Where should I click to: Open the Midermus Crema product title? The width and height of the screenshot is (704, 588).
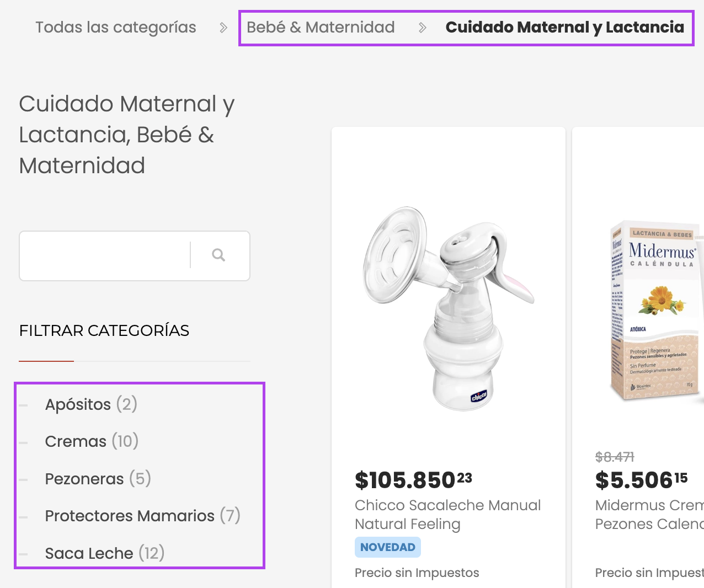coord(649,514)
